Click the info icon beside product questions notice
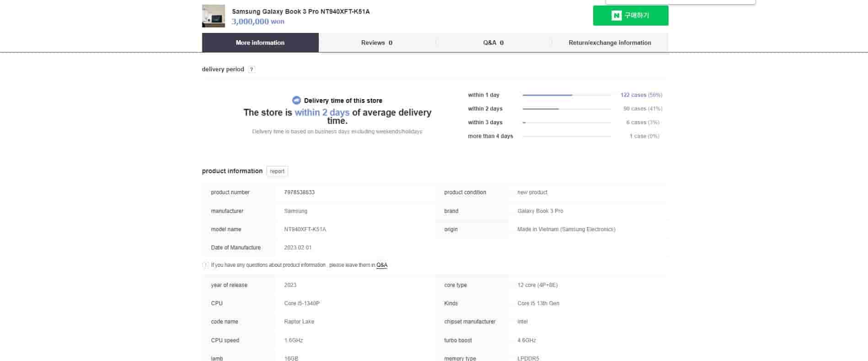The height and width of the screenshot is (361, 868). (205, 265)
